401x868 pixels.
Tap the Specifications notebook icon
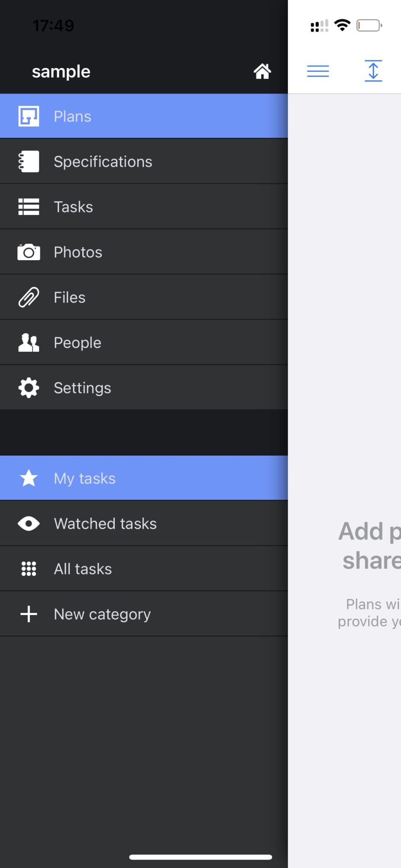point(29,161)
